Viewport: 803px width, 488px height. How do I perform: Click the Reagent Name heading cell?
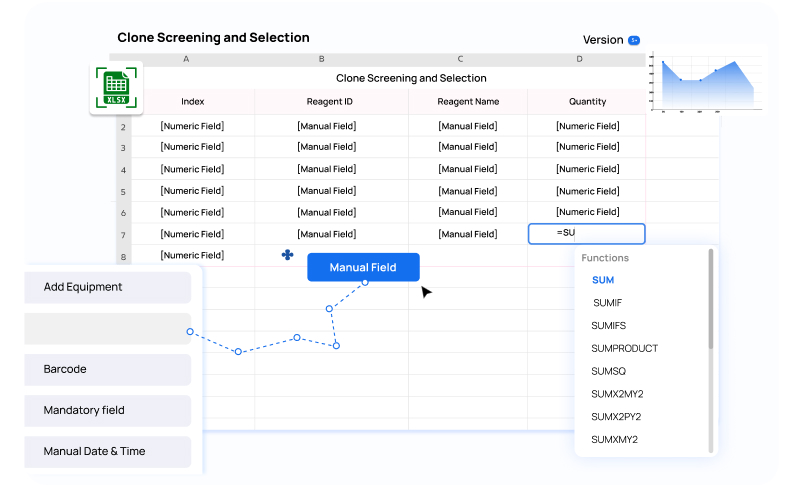click(468, 101)
